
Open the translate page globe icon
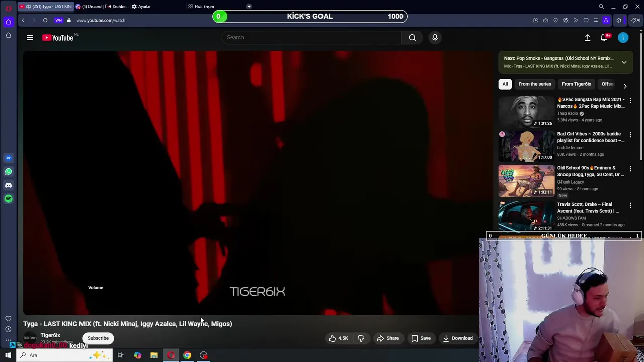pyautogui.click(x=566, y=20)
